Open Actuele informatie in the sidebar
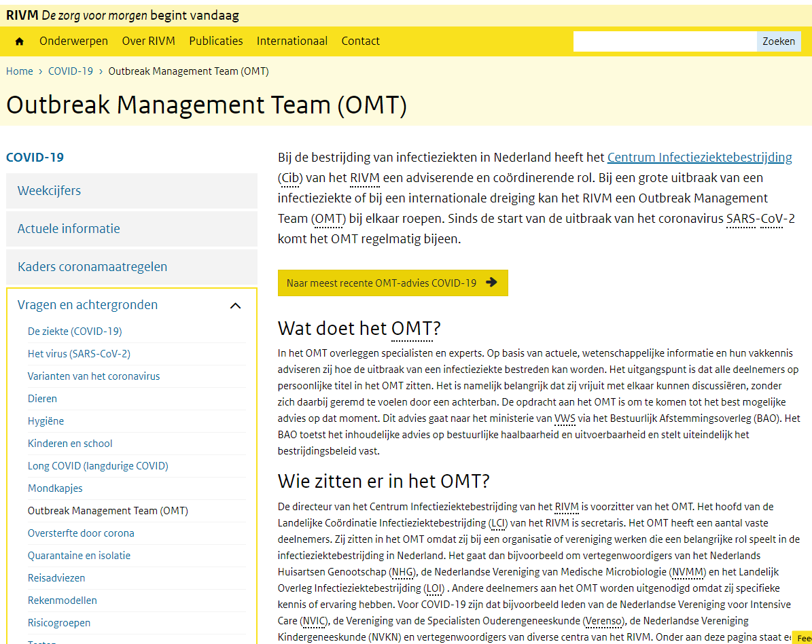Screen dimensions: 812x644 point(132,229)
